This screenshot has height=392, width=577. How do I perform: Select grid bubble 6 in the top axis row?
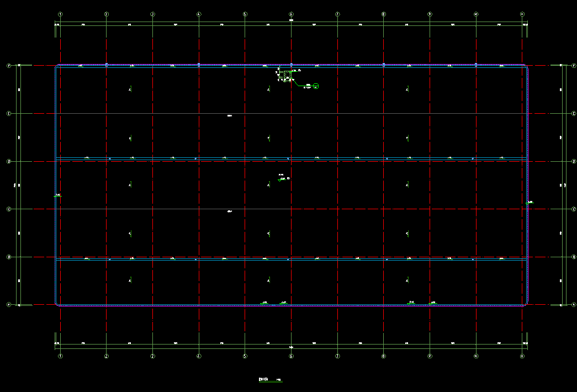(291, 14)
